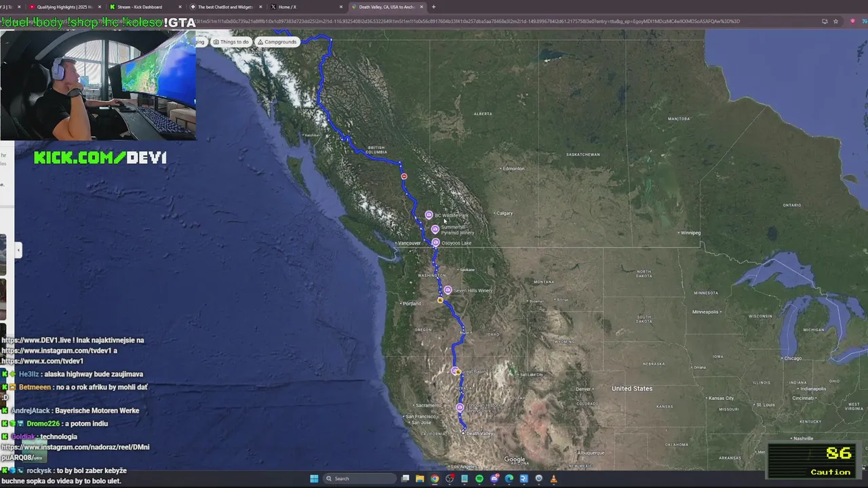Click the Calgary city label
Image resolution: width=868 pixels, height=488 pixels.
pyautogui.click(x=504, y=213)
